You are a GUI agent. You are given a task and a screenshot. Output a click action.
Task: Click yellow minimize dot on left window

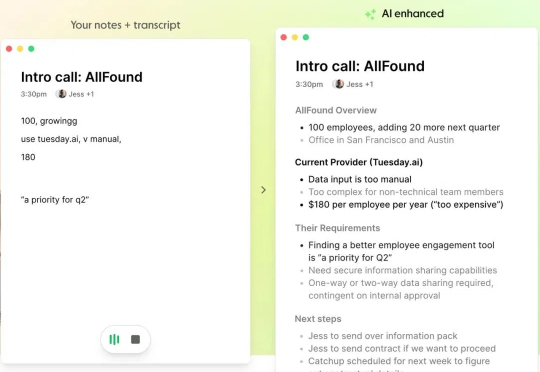click(x=20, y=49)
